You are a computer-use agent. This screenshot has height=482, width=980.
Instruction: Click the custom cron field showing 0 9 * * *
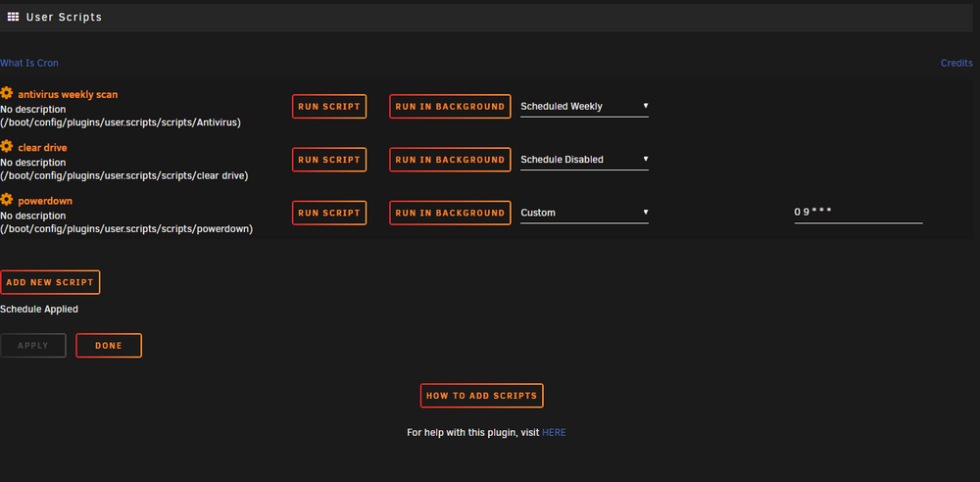858,213
